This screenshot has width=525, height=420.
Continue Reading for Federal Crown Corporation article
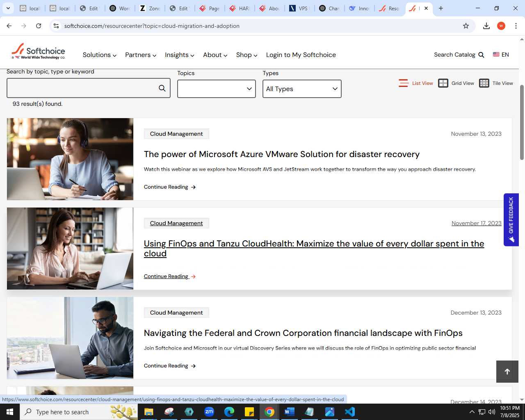[x=170, y=366]
